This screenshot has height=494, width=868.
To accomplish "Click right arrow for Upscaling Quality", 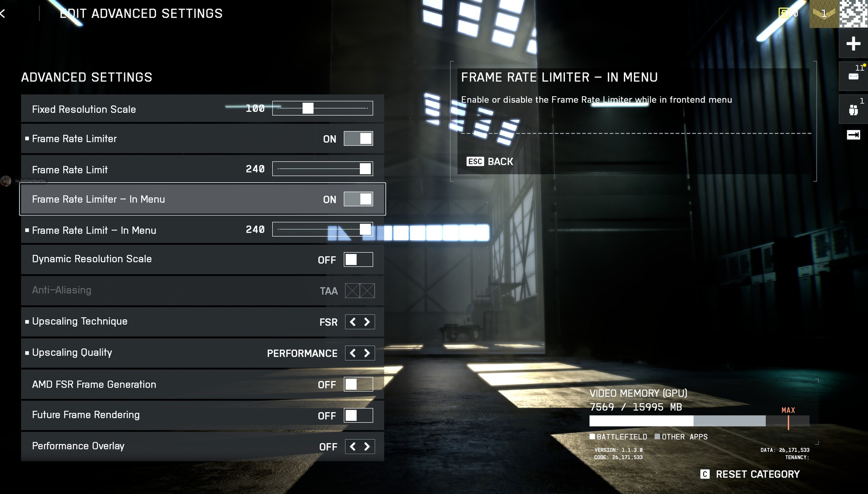I will click(x=367, y=353).
